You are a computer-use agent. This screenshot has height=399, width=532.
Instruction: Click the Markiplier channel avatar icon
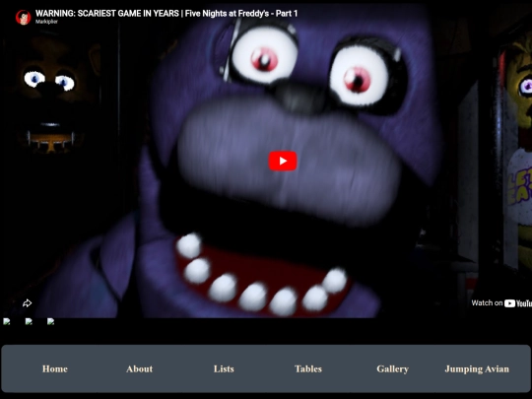click(23, 17)
